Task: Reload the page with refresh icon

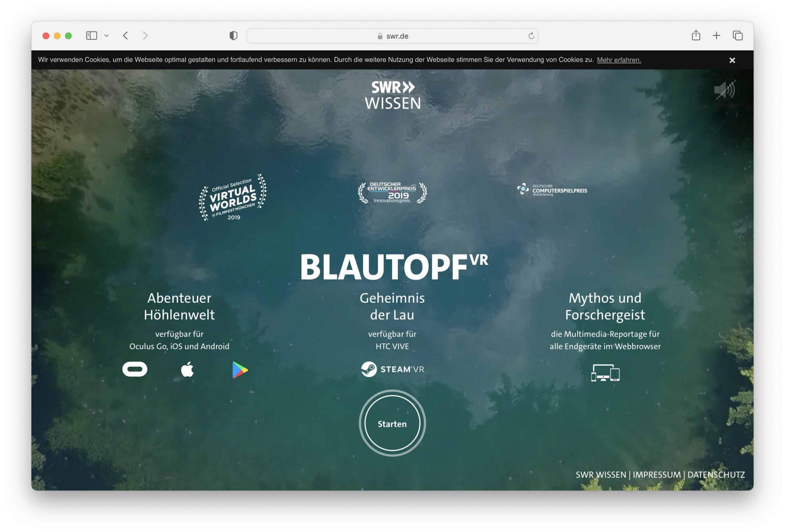Action: pyautogui.click(x=531, y=36)
